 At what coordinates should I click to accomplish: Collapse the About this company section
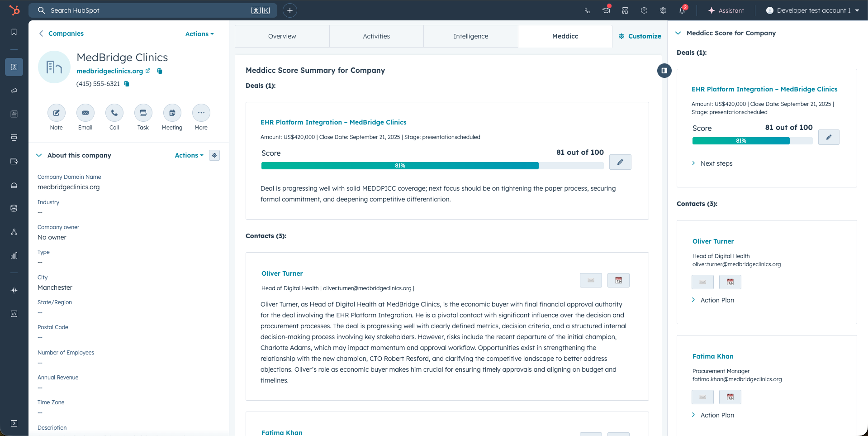(x=39, y=155)
